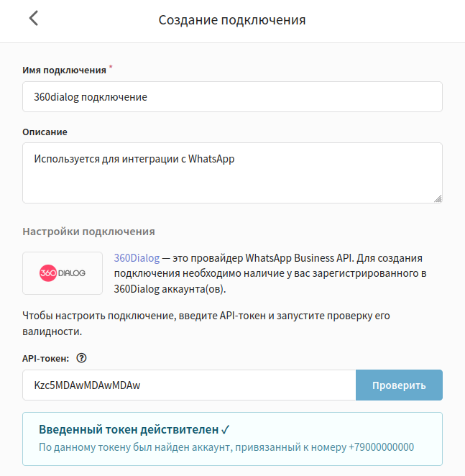This screenshot has width=465, height=476.
Task: Click the description textarea resize handle
Action: click(x=438, y=199)
